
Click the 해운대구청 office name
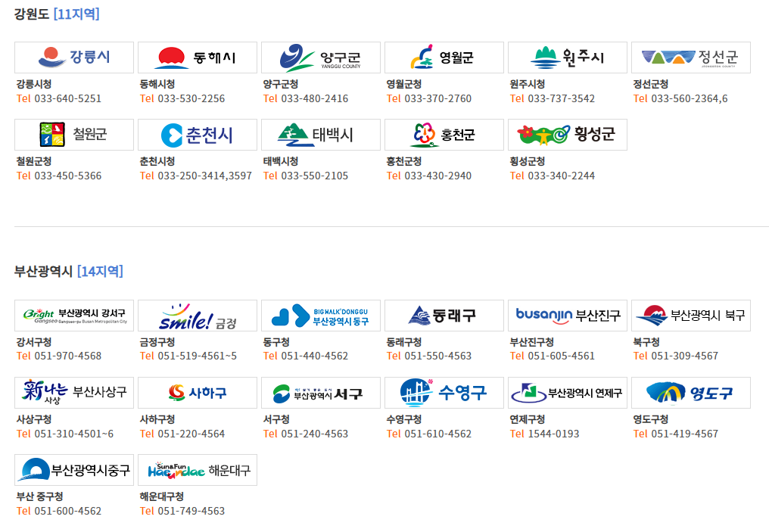pos(161,496)
